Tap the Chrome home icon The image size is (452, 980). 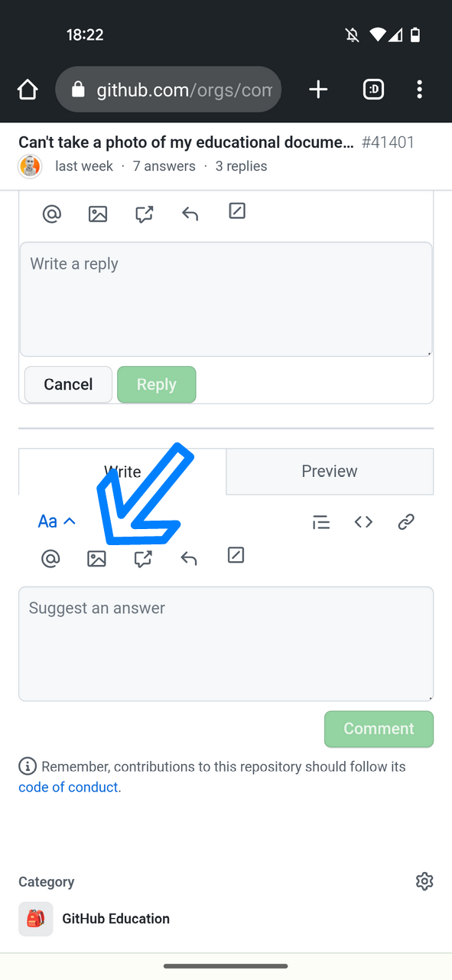(x=28, y=89)
